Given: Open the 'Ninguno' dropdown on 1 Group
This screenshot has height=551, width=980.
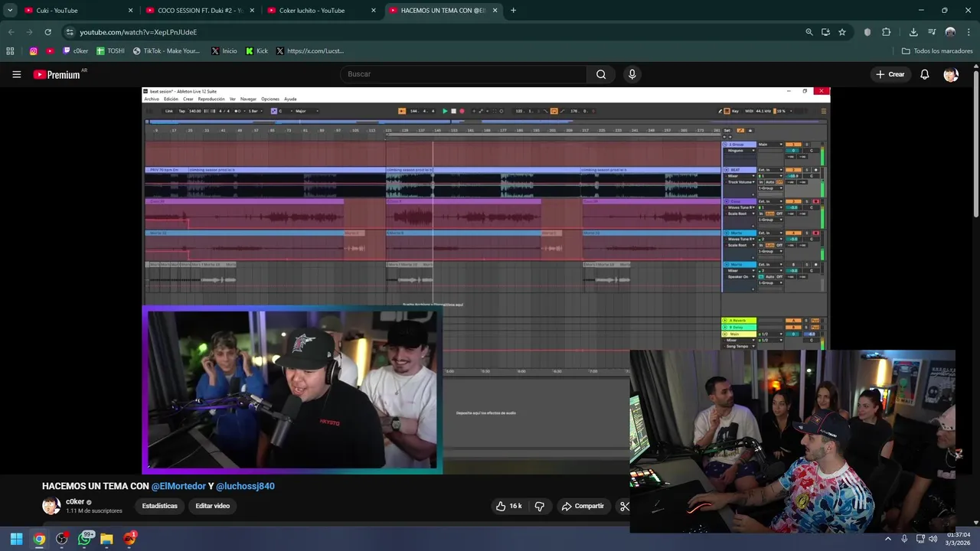Looking at the screenshot, I should (740, 151).
